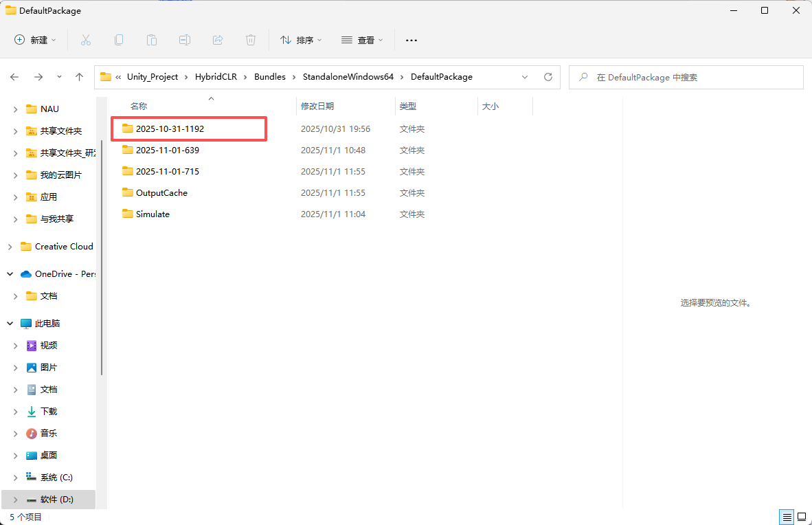Expand hidden path with double chevron
Image resolution: width=812 pixels, height=525 pixels.
[x=118, y=77]
